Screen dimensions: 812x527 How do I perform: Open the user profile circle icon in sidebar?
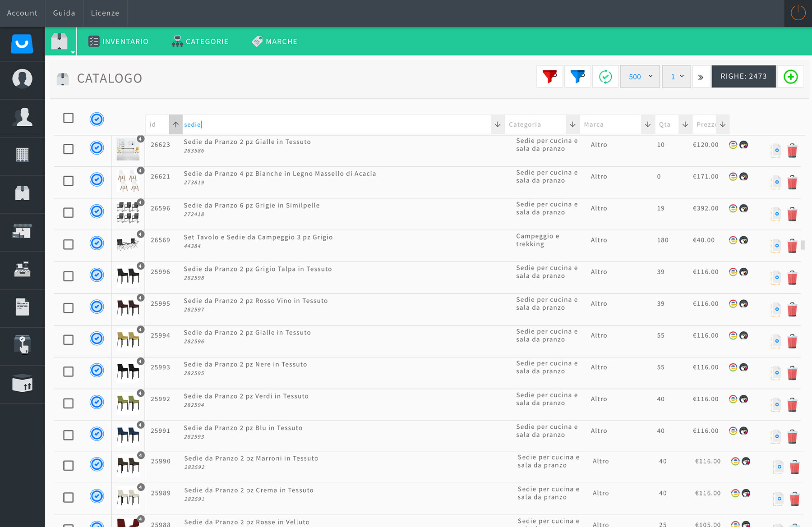(22, 79)
